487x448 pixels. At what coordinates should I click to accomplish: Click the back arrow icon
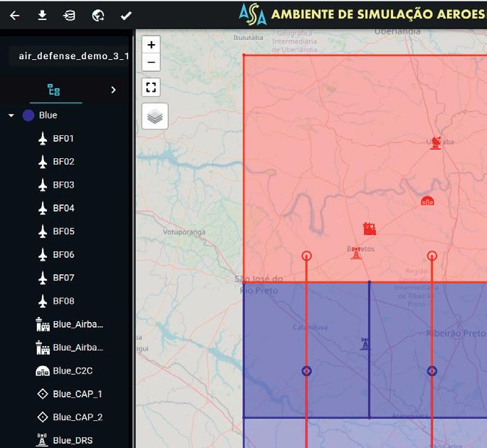pyautogui.click(x=15, y=16)
